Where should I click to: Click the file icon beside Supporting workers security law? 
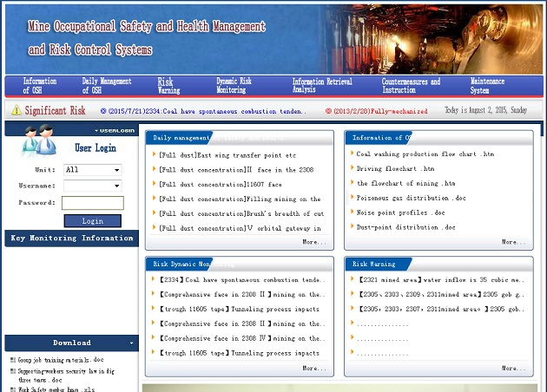(x=13, y=371)
